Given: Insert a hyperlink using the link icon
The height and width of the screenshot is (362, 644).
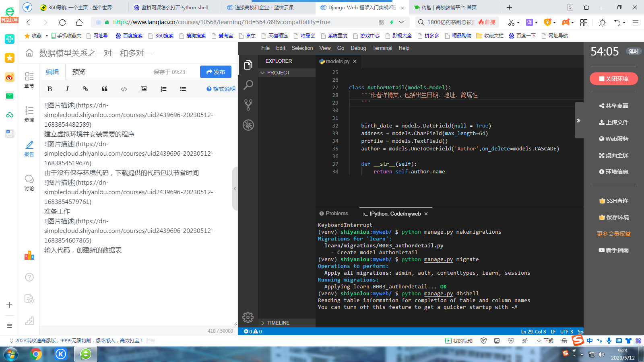Looking at the screenshot, I should click(85, 89).
